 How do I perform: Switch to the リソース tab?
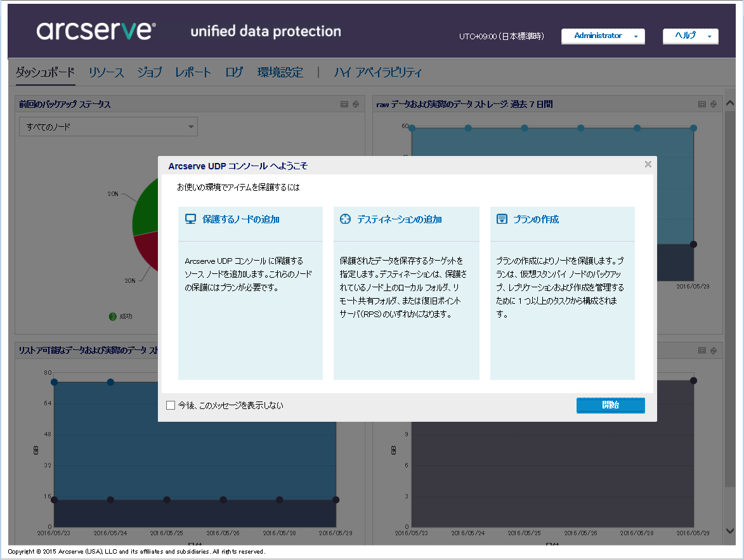pos(106,72)
